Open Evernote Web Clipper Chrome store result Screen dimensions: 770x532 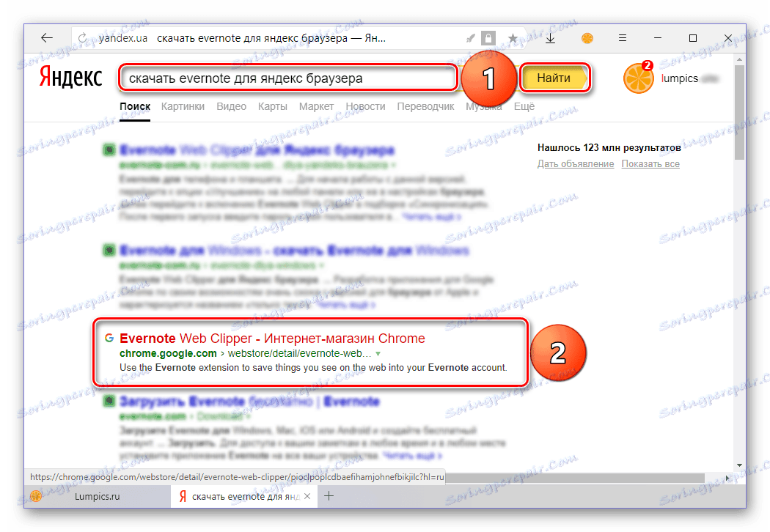(x=272, y=339)
